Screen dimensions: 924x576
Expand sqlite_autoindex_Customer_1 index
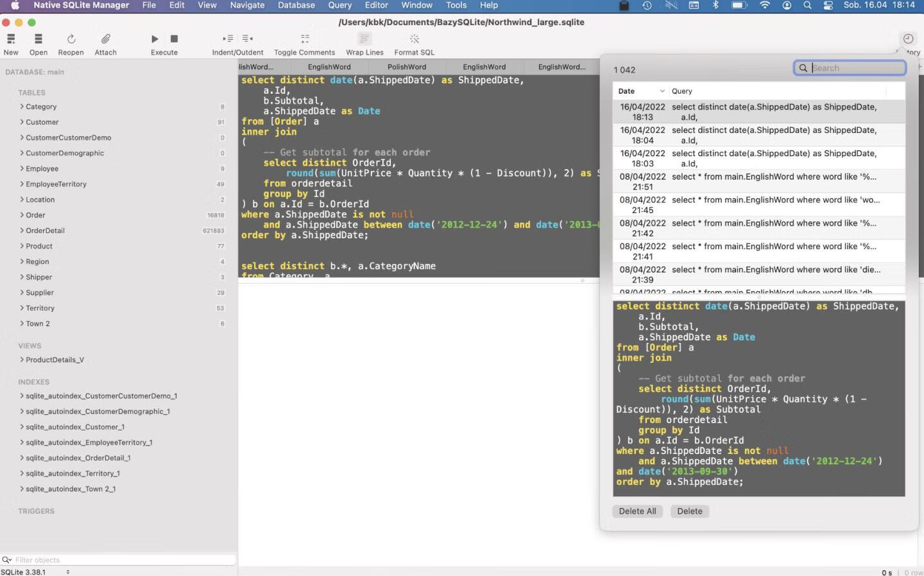(x=22, y=427)
